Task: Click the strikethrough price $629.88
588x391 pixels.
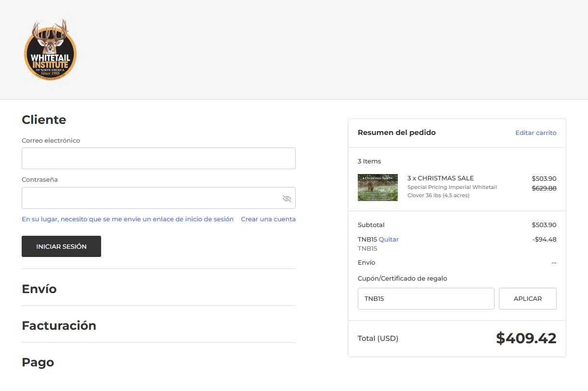Action: (544, 188)
